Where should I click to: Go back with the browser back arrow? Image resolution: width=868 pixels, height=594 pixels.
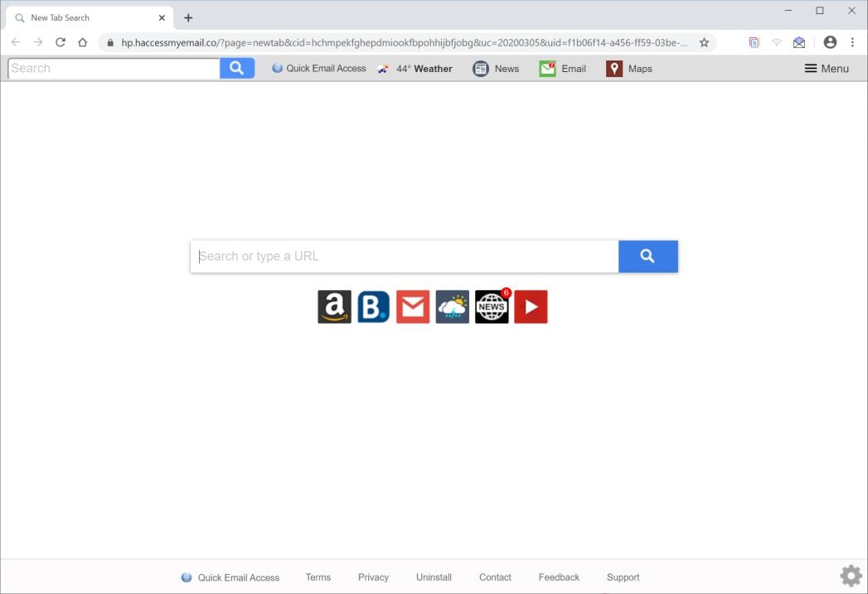click(16, 42)
